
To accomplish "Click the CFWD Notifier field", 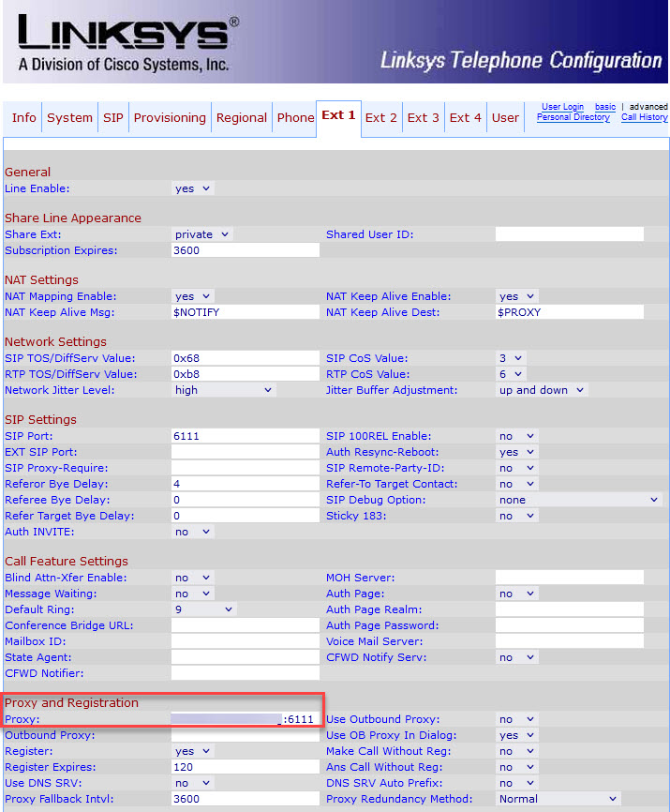I will tap(246, 673).
